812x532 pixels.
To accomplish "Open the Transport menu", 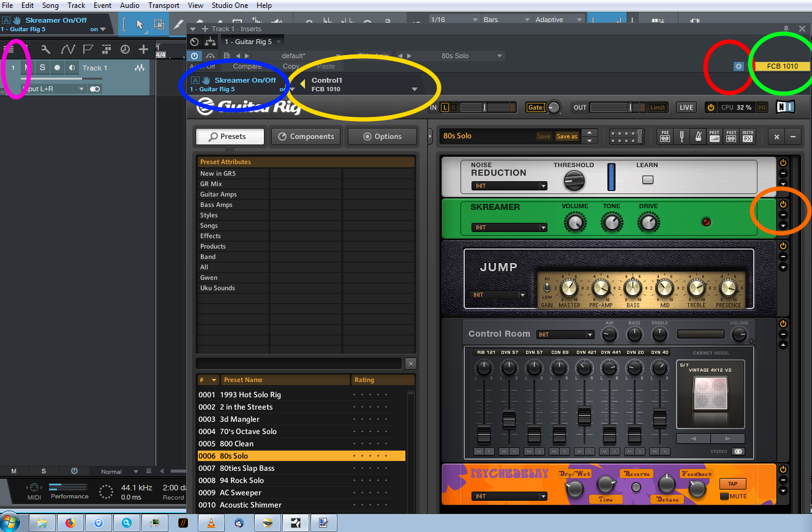I will click(164, 6).
